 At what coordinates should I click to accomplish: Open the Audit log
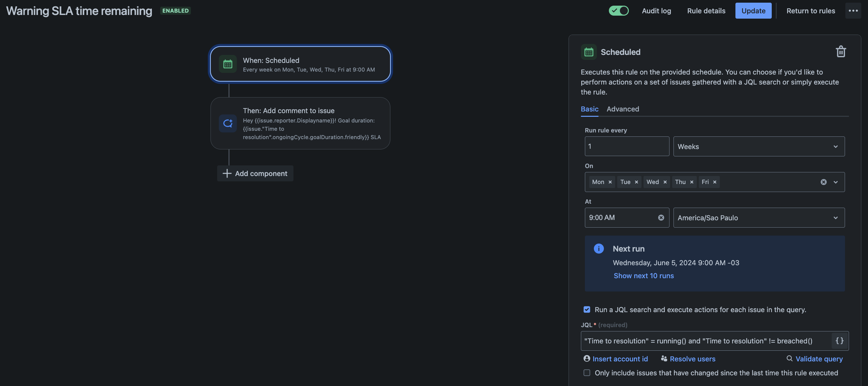tap(656, 11)
